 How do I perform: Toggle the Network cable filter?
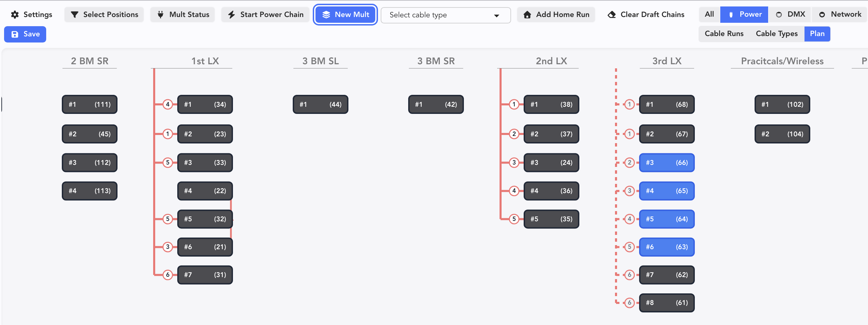[839, 14]
